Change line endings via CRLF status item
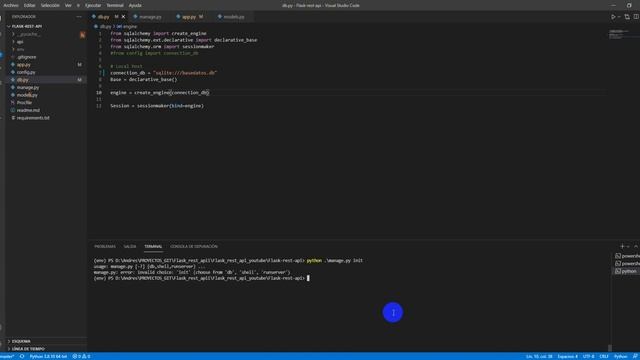Viewport: 640px width, 360px height. [604, 356]
